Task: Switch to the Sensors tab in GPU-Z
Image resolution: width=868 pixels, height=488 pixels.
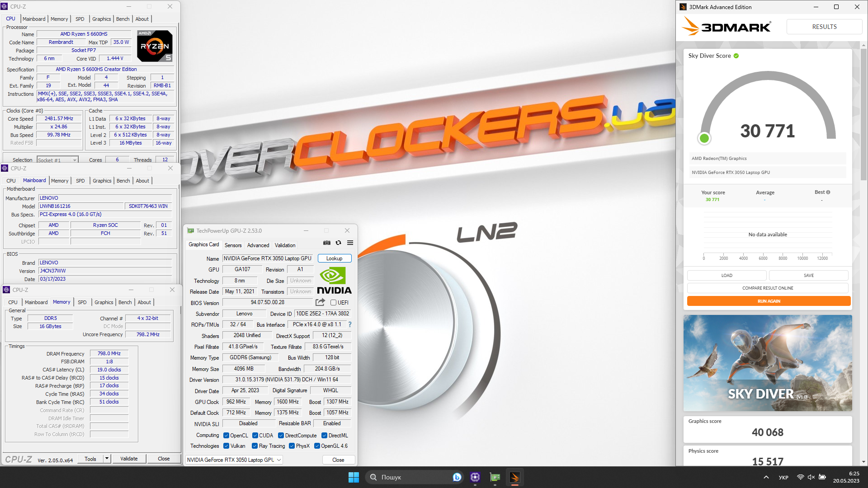Action: pos(233,245)
